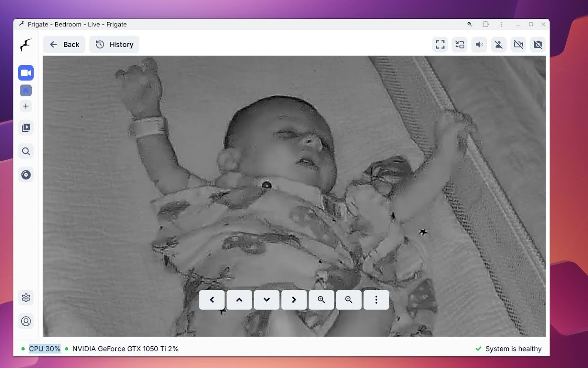This screenshot has height=368, width=588.
Task: Open Search from the sidebar
Action: click(x=26, y=151)
